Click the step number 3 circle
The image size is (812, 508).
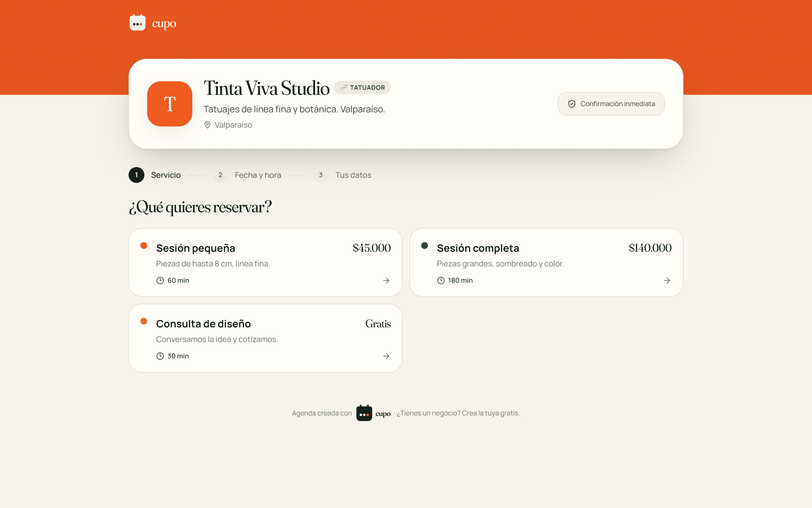coord(321,175)
